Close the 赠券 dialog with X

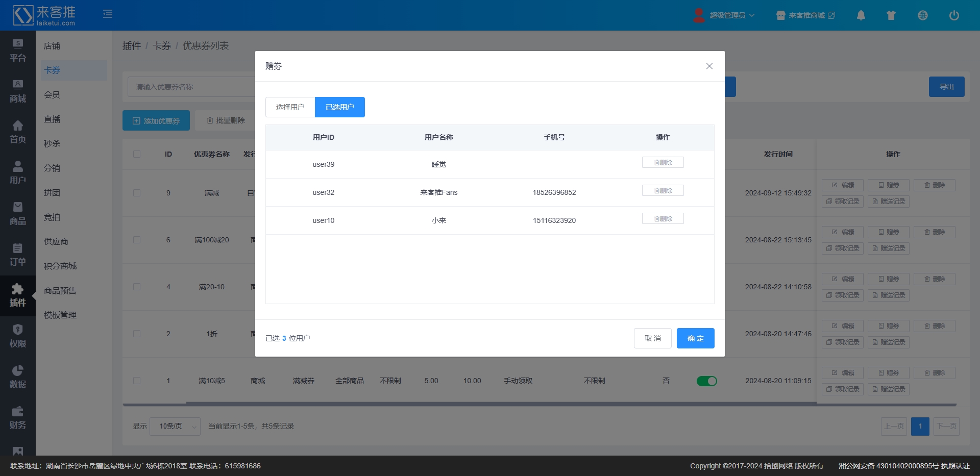pos(709,66)
